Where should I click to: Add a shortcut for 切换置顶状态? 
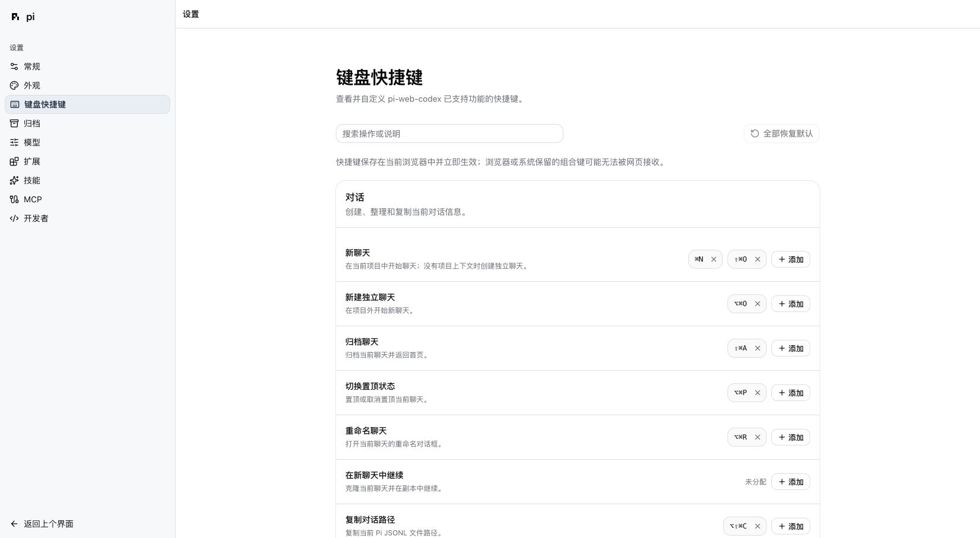pos(791,393)
